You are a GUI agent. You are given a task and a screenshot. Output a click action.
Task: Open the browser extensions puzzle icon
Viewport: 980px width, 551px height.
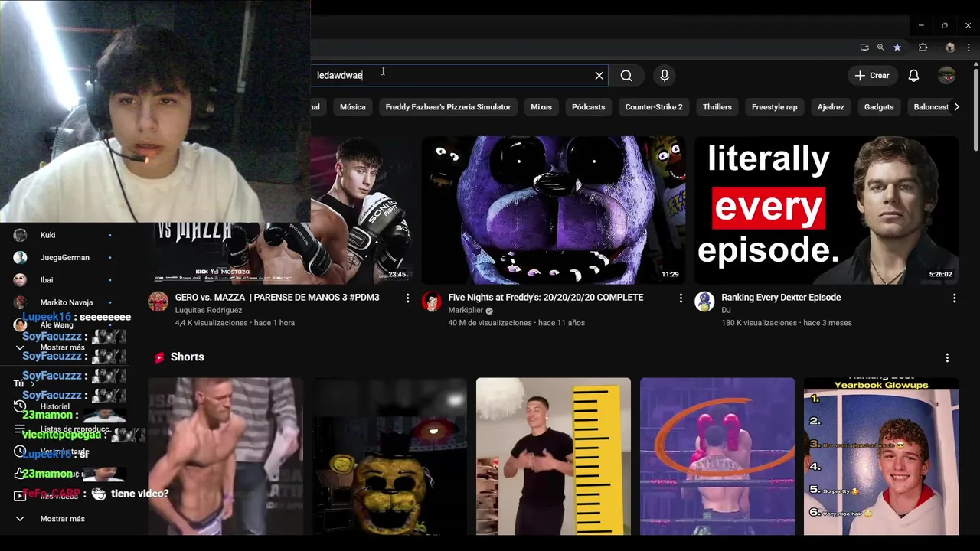tap(923, 47)
